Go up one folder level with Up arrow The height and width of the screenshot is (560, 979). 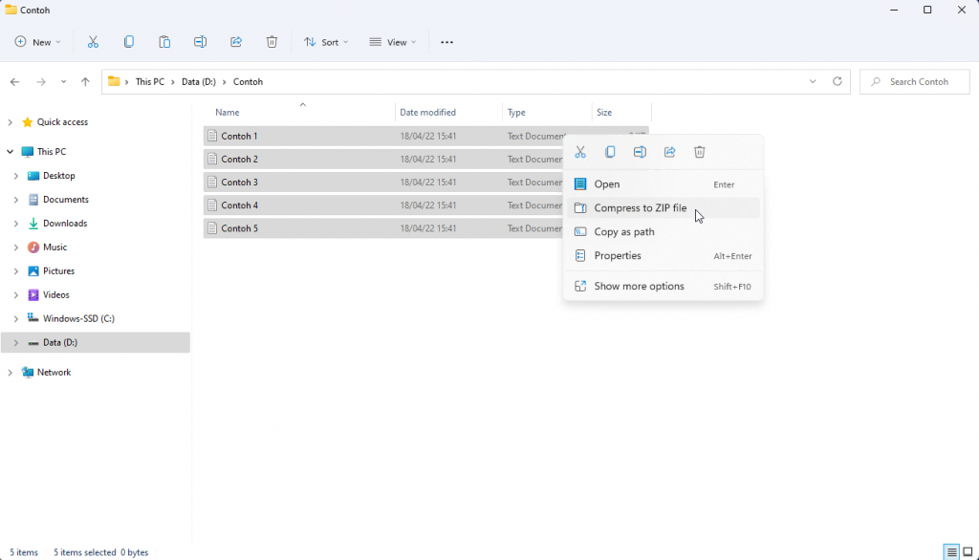coord(85,82)
